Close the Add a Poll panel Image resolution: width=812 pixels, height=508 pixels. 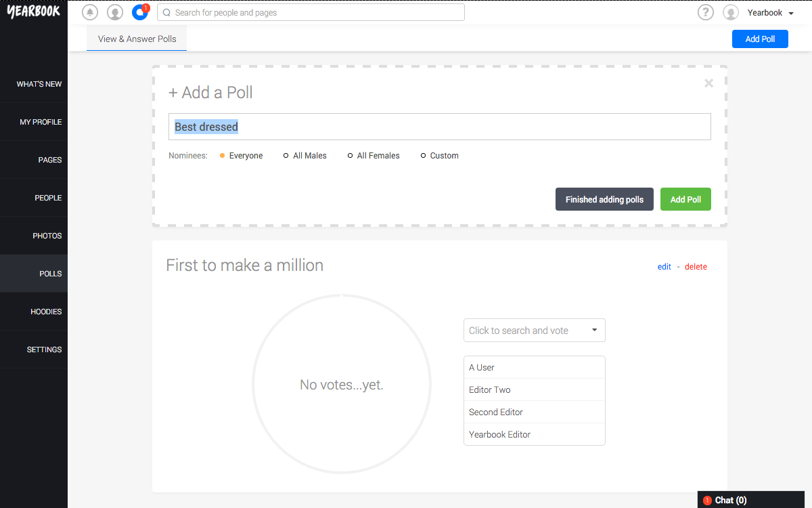pos(708,83)
